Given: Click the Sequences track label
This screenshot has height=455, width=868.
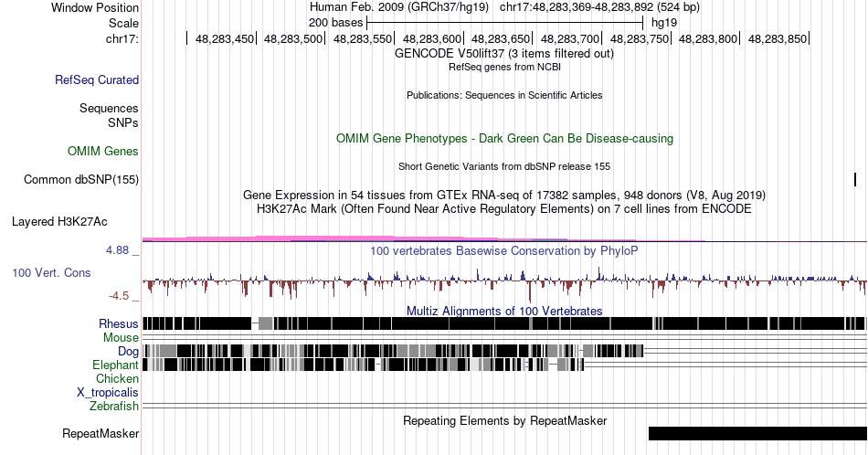Looking at the screenshot, I should [109, 108].
